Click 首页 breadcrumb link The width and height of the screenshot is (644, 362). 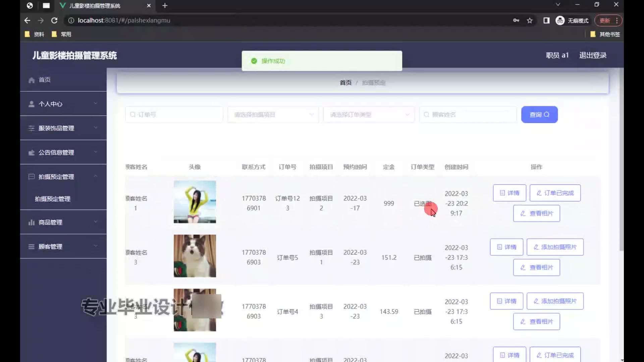345,82
